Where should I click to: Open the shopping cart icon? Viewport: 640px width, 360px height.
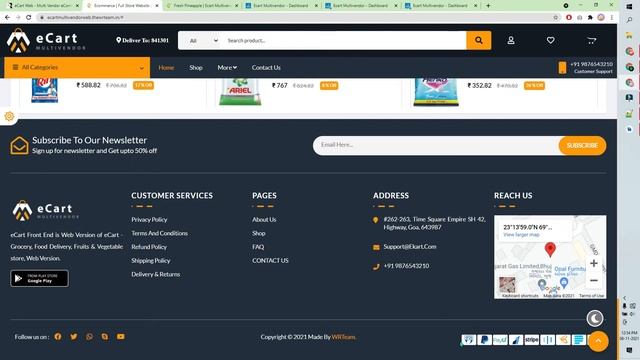pos(591,40)
